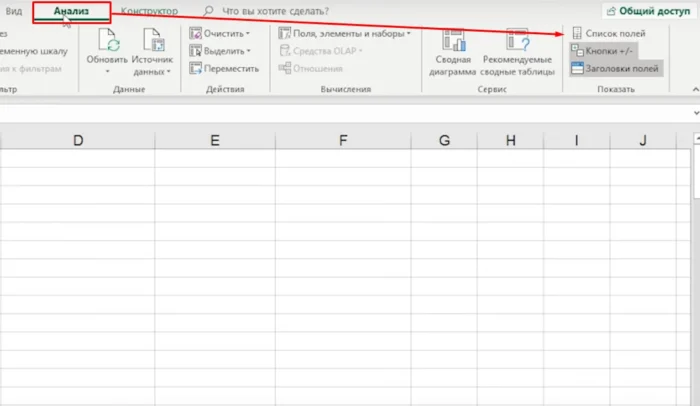Image resolution: width=700 pixels, height=406 pixels.
Task: Open the Источник данных dropdown arrow
Action: pyautogui.click(x=168, y=72)
